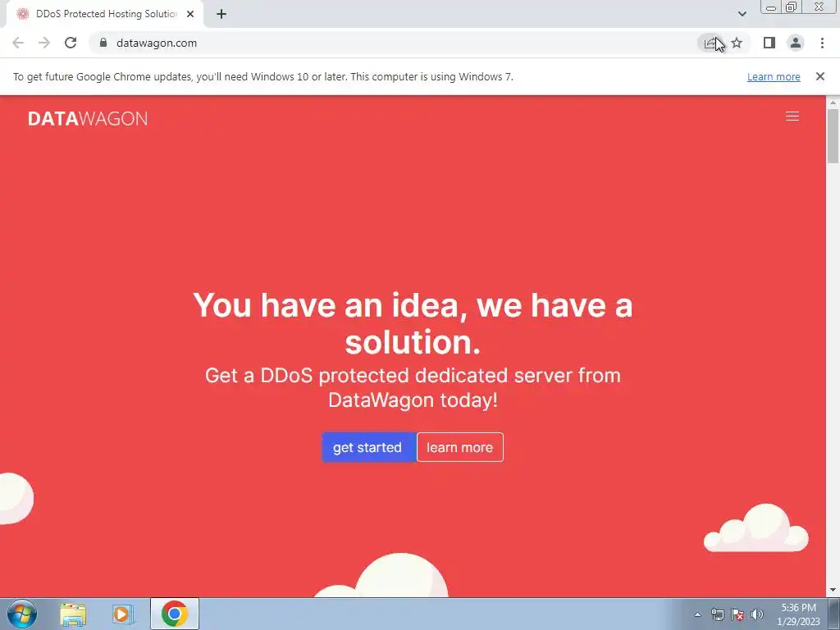Open a new tab with the plus button
Screen dimensions: 840x630
(221, 14)
